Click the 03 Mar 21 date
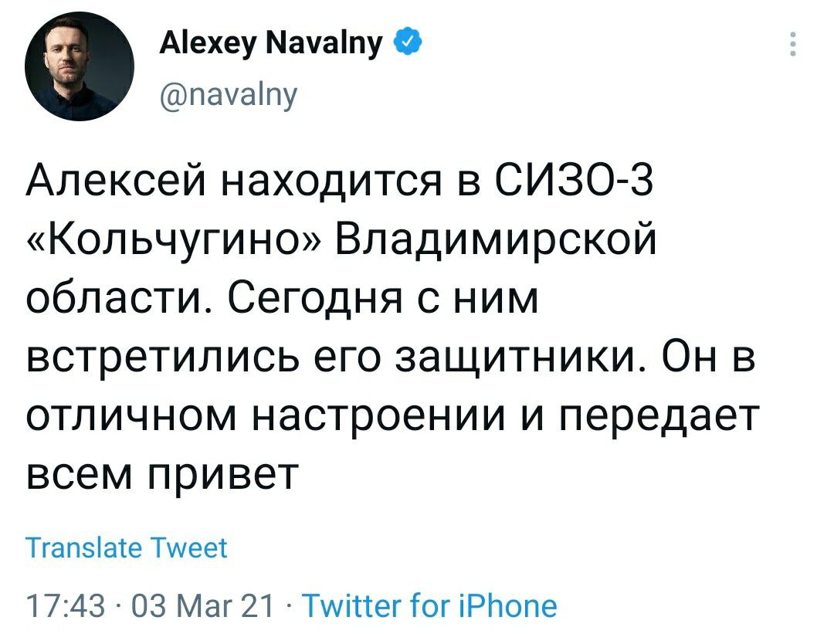 click(202, 606)
